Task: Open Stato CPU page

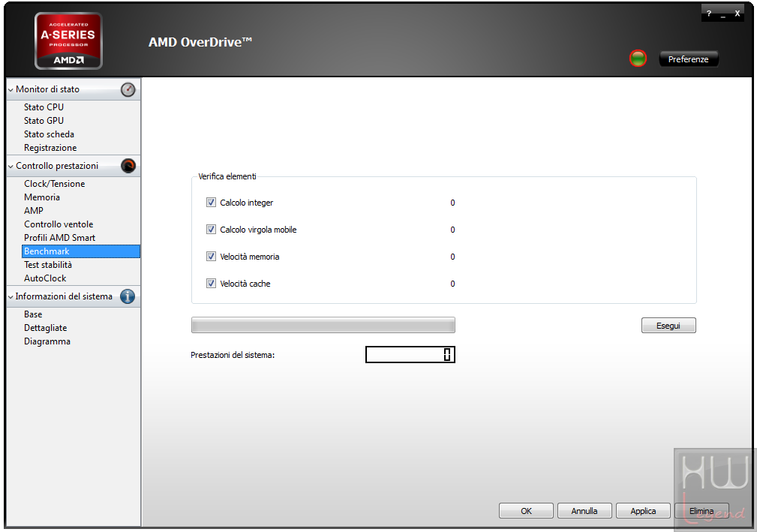Action: click(x=44, y=107)
